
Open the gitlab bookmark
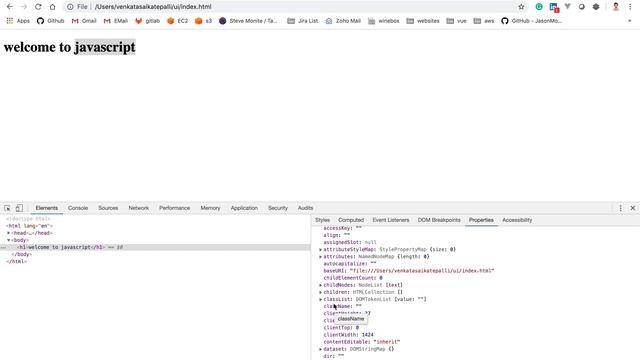tap(147, 21)
